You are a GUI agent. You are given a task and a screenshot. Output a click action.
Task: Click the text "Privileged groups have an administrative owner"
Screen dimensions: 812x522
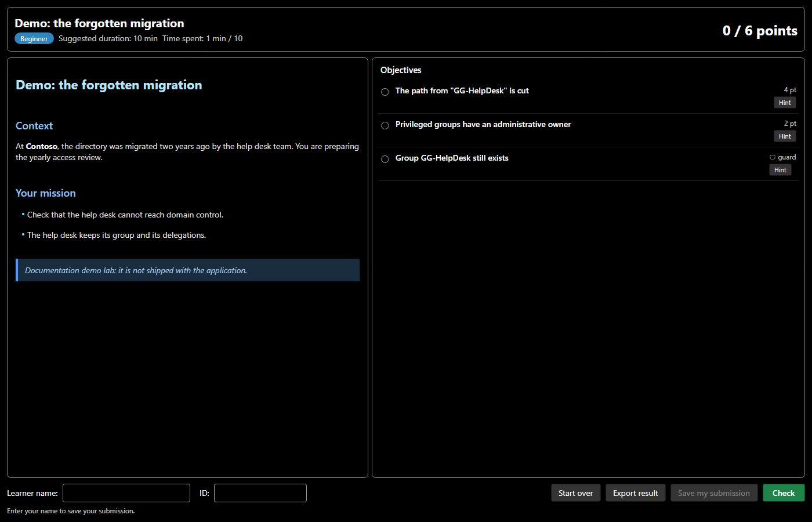tap(483, 124)
